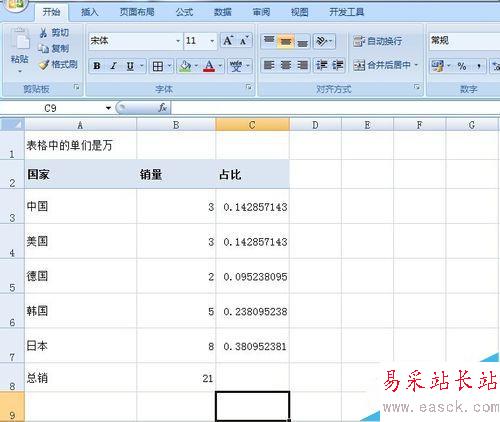This screenshot has width=500, height=422.
Task: Open the Name Box dropdown arrow
Action: click(x=108, y=108)
